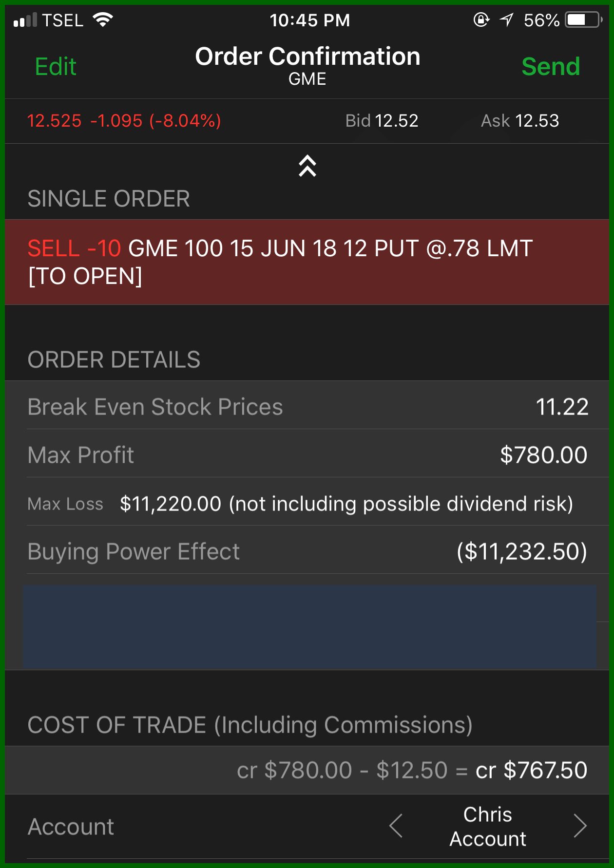The height and width of the screenshot is (868, 614).
Task: Tap the last price 12.525 quote
Action: (54, 121)
